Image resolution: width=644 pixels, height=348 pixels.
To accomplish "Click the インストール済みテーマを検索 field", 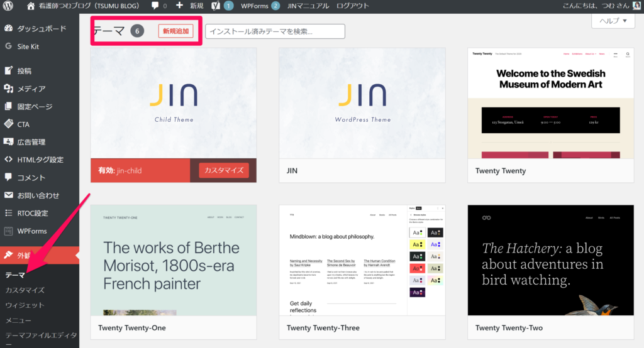I will 275,31.
